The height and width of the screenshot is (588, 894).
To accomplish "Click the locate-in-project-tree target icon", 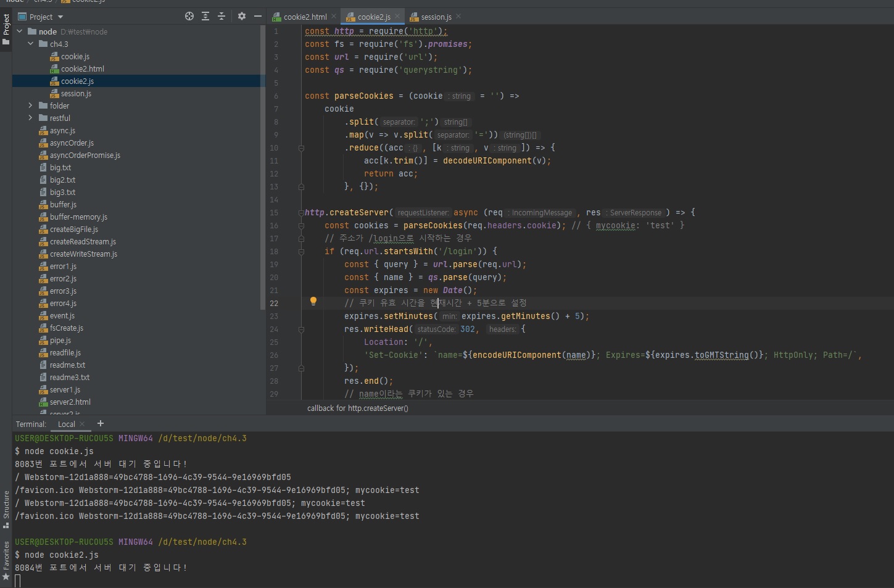I will (189, 17).
